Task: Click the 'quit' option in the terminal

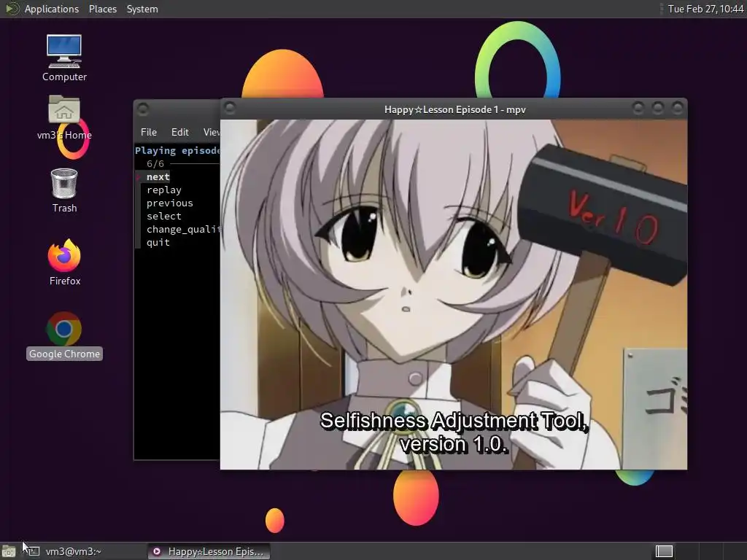Action: (158, 242)
